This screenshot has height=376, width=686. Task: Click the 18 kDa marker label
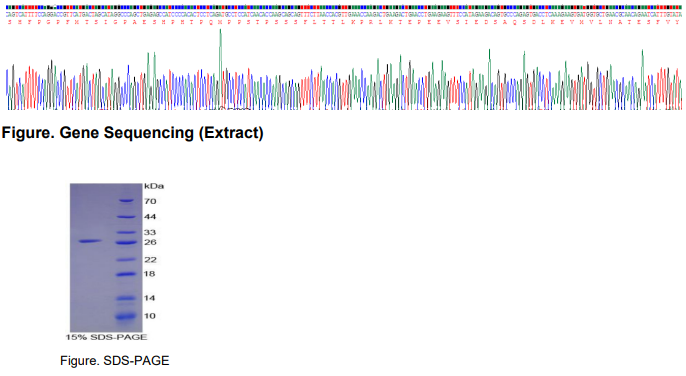(x=150, y=274)
